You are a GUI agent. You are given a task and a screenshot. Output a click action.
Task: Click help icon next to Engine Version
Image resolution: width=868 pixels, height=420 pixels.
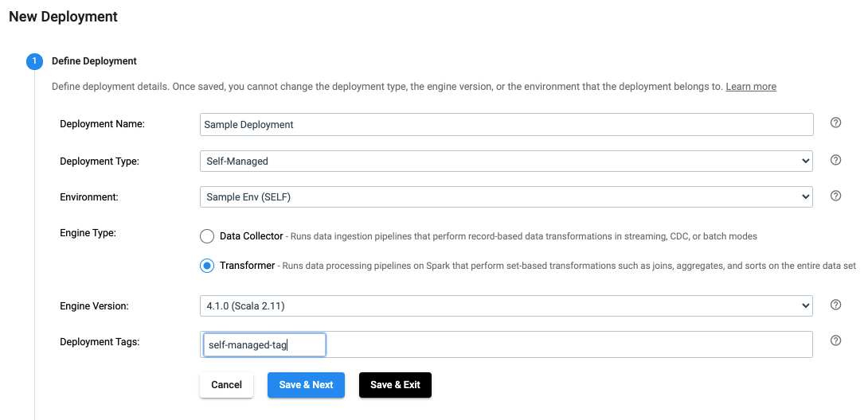[835, 305]
